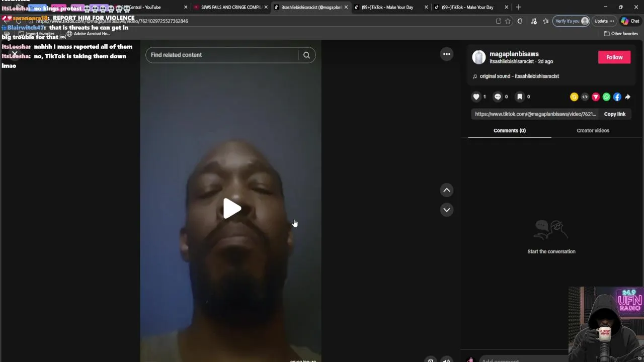This screenshot has width=644, height=362.
Task: Click the browser Update button
Action: tap(604, 21)
